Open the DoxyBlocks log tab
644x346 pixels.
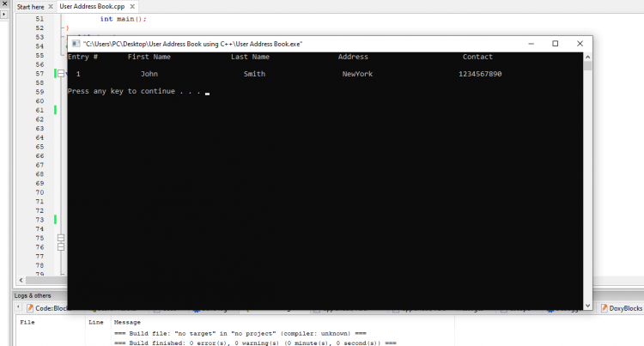(622, 308)
